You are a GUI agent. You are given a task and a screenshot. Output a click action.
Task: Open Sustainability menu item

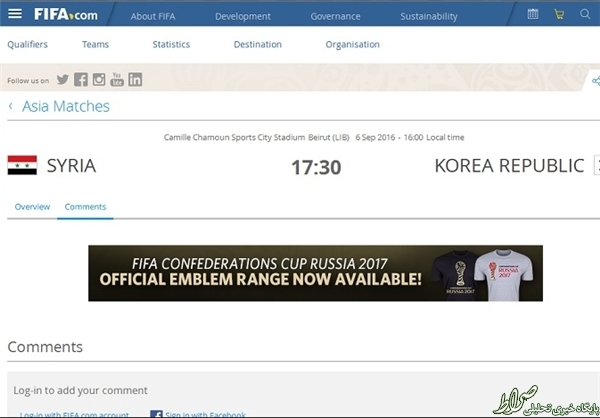coord(429,16)
